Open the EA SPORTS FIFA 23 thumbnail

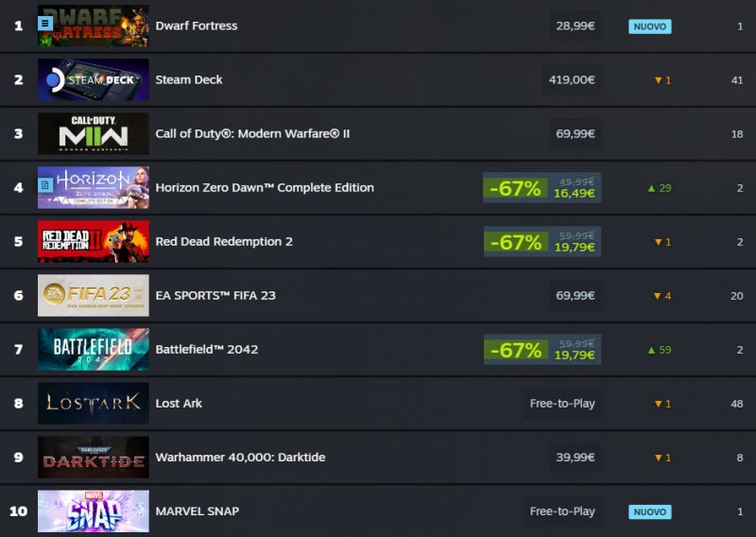(93, 295)
